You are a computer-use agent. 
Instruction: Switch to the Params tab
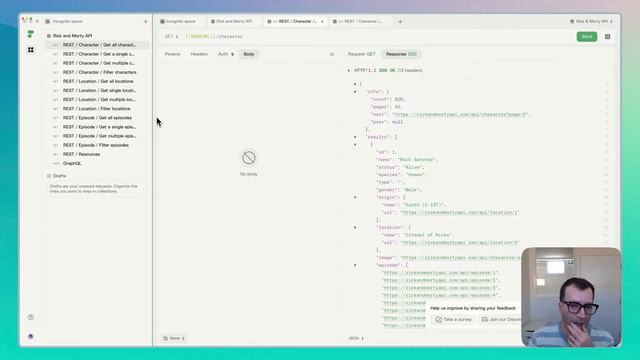click(172, 54)
